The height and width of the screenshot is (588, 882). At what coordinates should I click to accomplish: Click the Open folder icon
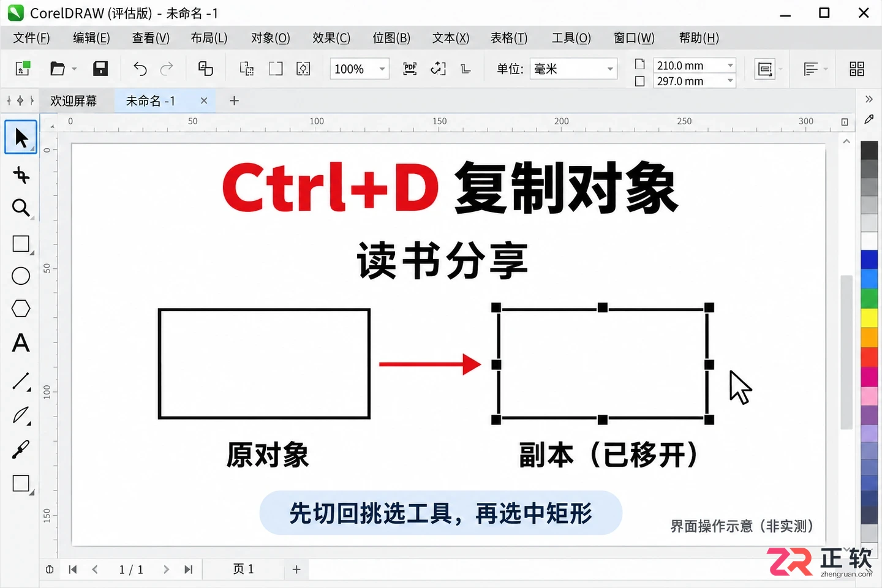pyautogui.click(x=57, y=68)
